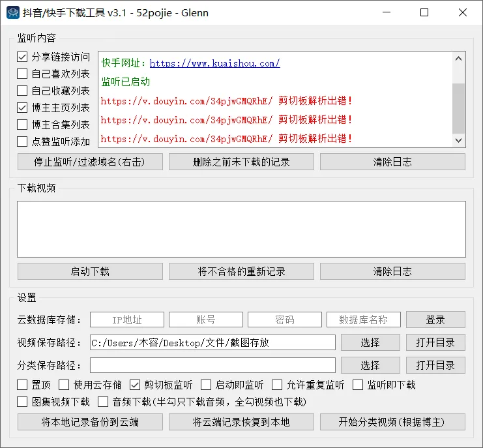Click 选择 for 分类保存路径

click(370, 365)
